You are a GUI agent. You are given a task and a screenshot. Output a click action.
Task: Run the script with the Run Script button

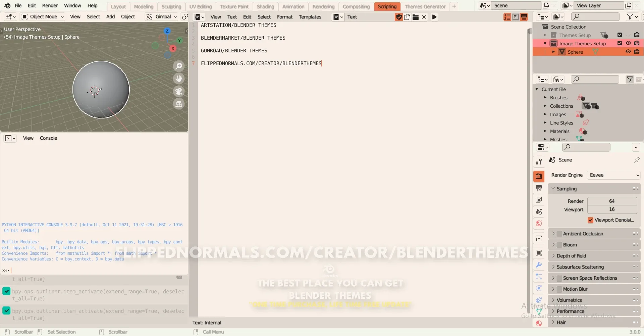434,17
